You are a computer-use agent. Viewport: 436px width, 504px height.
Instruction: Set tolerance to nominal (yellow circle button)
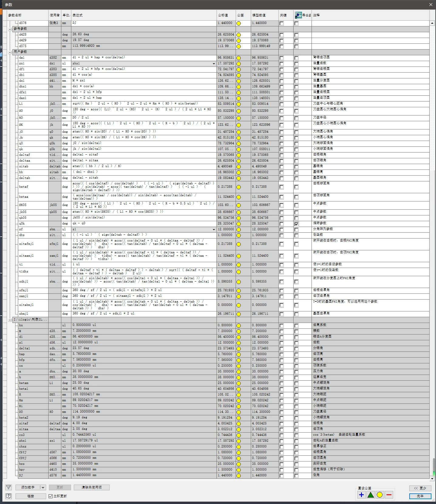click(380, 495)
